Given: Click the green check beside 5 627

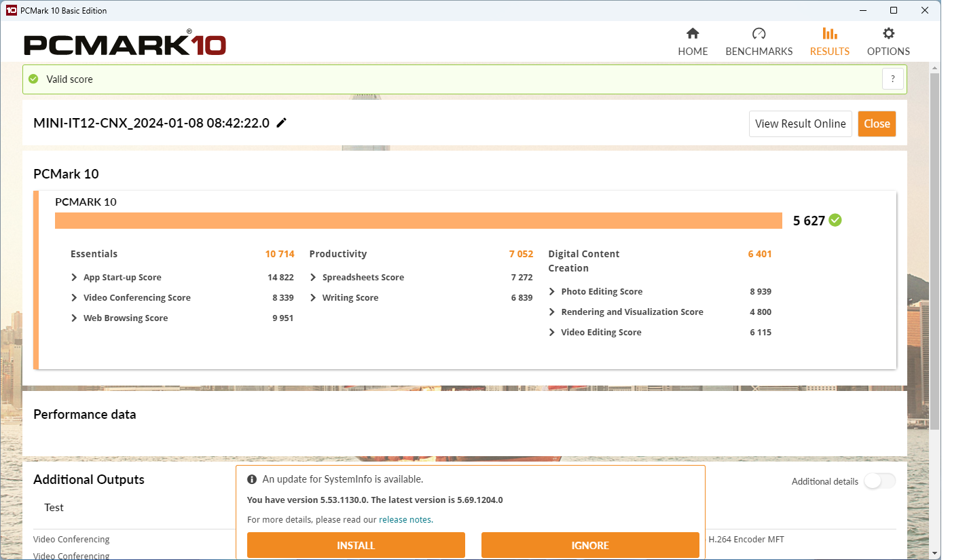Looking at the screenshot, I should 835,220.
